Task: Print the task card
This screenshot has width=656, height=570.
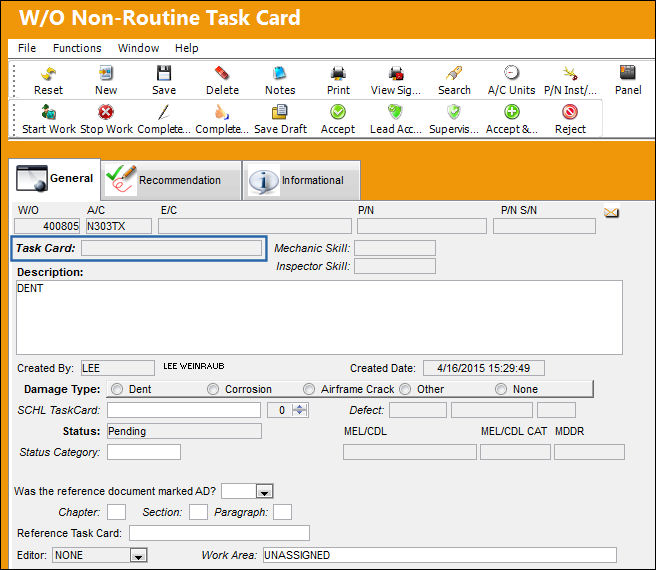Action: (338, 73)
